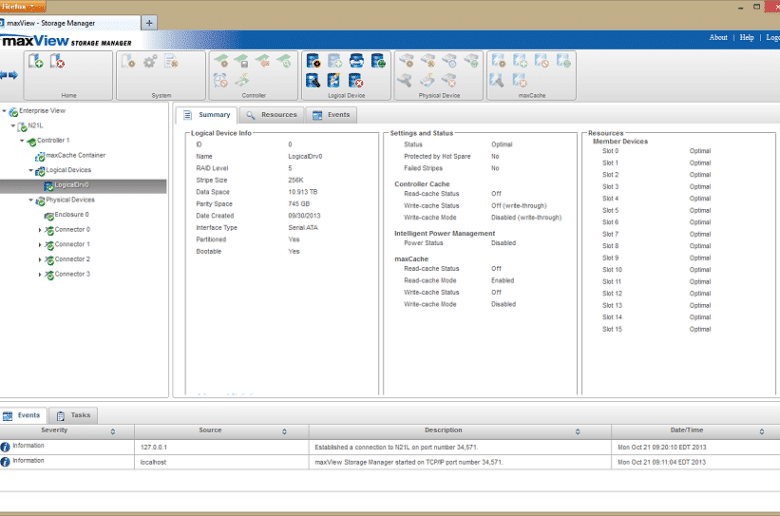Open the About link in the header
Viewport: 780px width, 516px height.
point(718,37)
